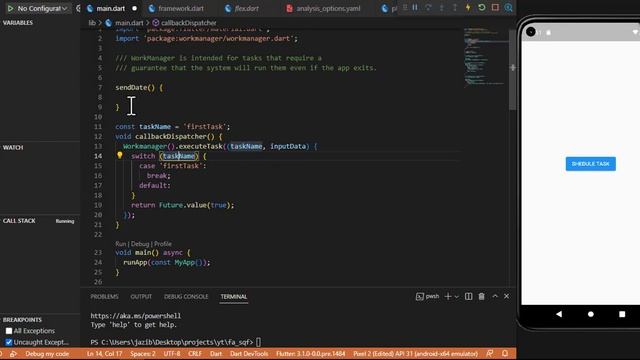Viewport: 640px width, 360px height.
Task: Kill the terminal with the trash icon
Action: click(x=482, y=296)
